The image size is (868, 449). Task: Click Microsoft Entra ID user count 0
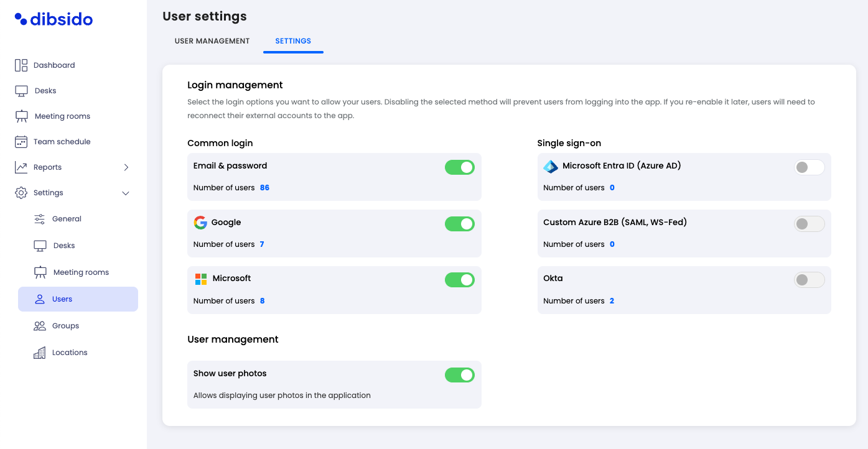(x=612, y=188)
